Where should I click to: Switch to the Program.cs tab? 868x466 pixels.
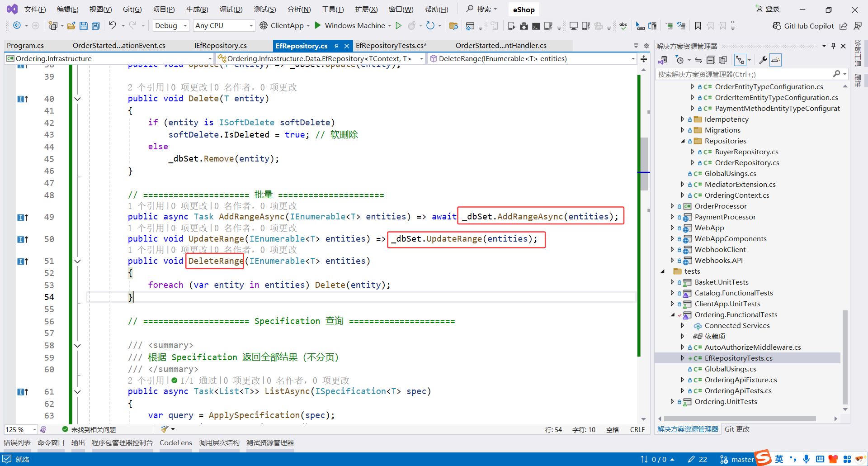coord(25,46)
